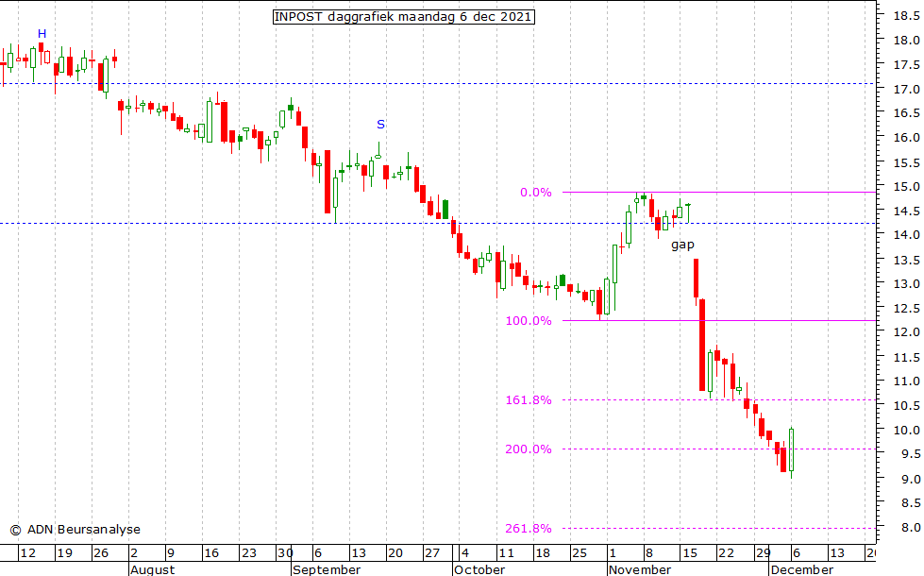This screenshot has height=576, width=924.
Task: Click date label '26' on time axis before August
Action: point(101,553)
